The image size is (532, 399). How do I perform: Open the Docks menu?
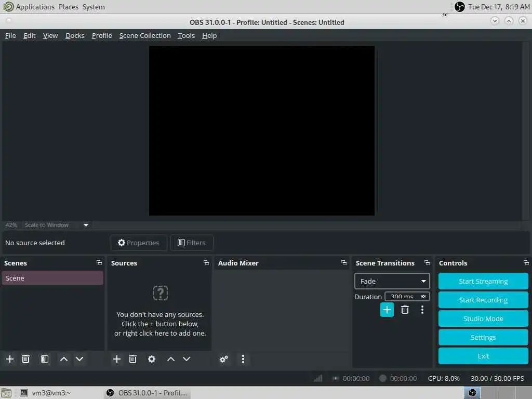click(x=75, y=36)
